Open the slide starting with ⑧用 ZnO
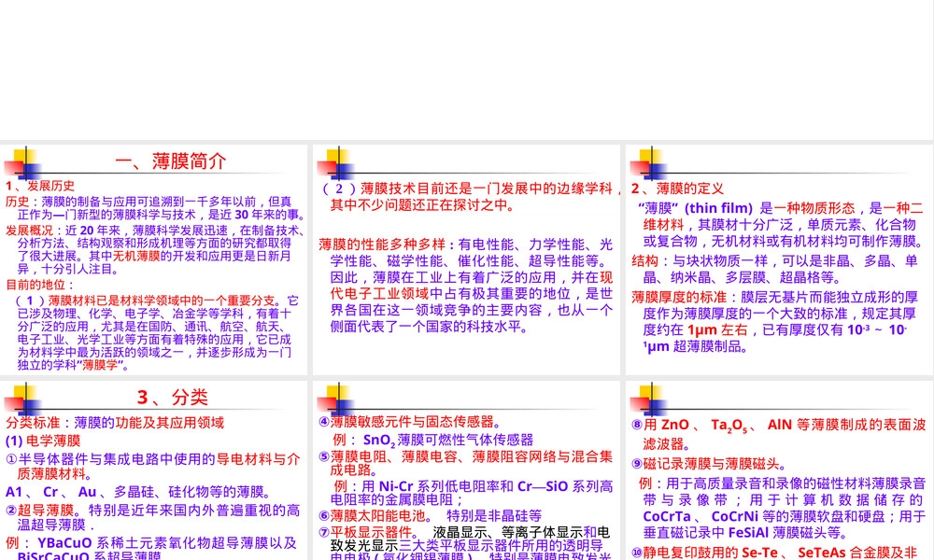Viewport: 934px width, 560px height. 780,469
